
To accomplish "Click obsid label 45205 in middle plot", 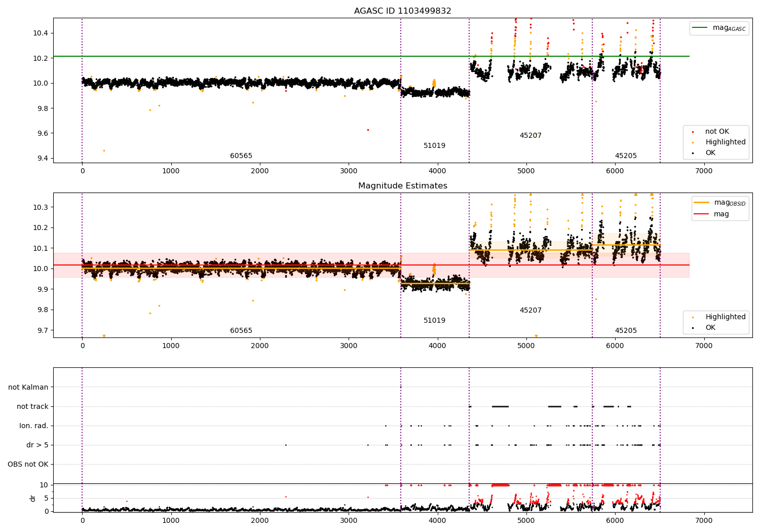I will click(626, 331).
